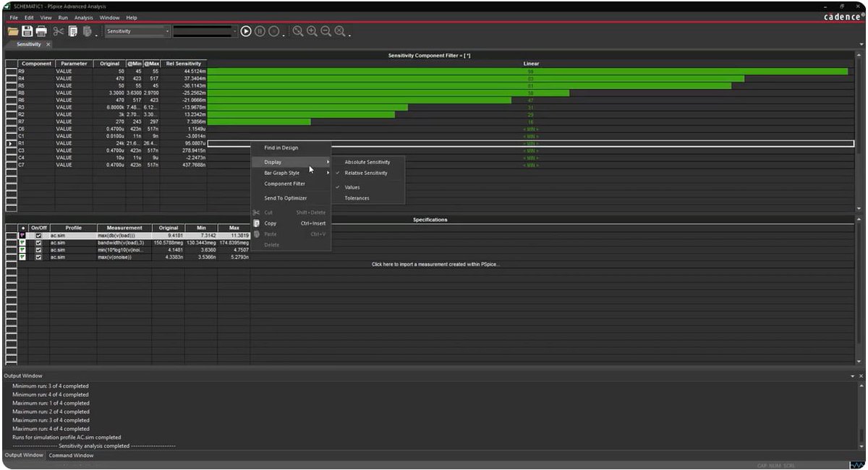The height and width of the screenshot is (470, 868).
Task: Expand the Bar Graph Style submenu
Action: pyautogui.click(x=291, y=173)
